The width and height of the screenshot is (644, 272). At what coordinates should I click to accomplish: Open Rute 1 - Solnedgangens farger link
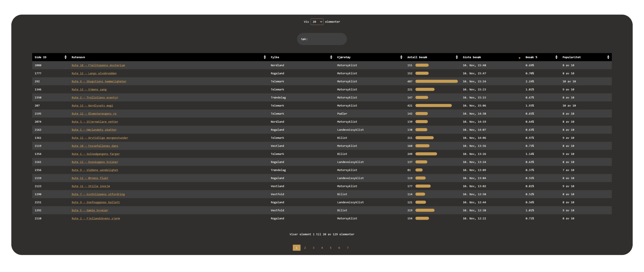96,154
